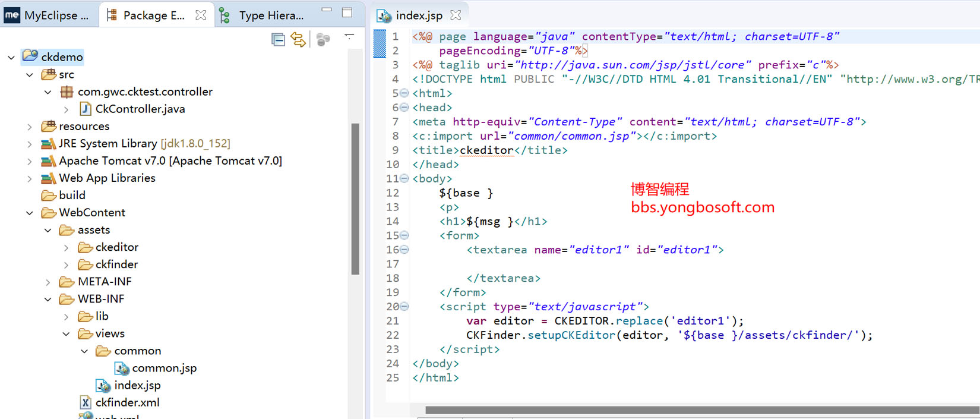Fold the script block at line 20
The width and height of the screenshot is (980, 419).
pos(404,307)
